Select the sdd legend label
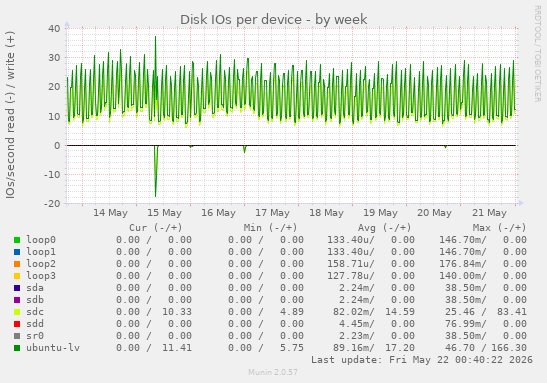 [x=35, y=324]
